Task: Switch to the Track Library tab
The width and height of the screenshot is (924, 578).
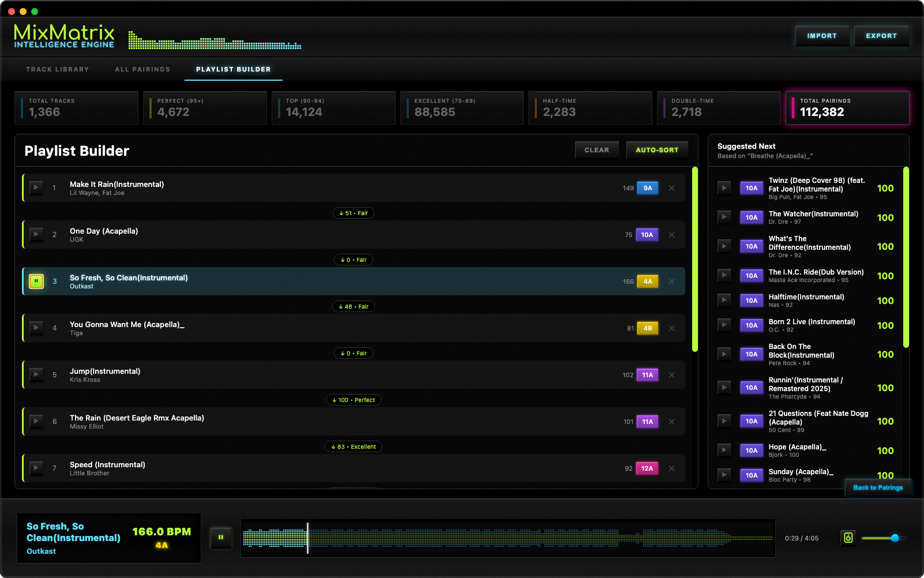Action: [57, 69]
